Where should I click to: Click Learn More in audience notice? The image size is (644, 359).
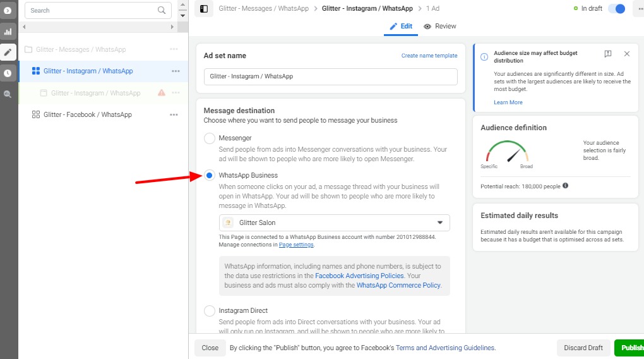click(508, 102)
